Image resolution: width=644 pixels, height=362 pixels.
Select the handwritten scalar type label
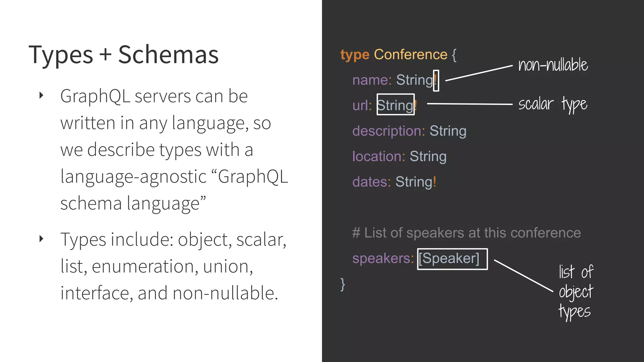(552, 104)
